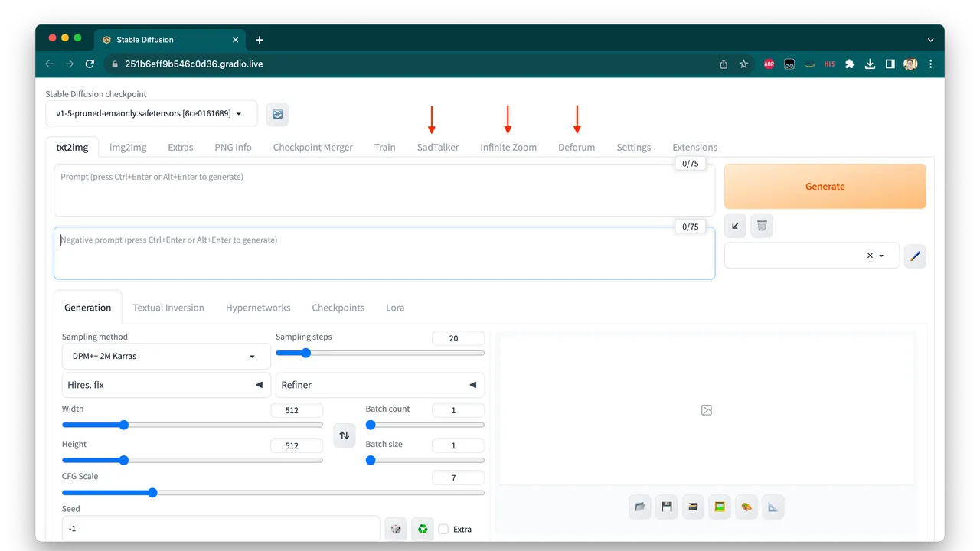The height and width of the screenshot is (551, 980).
Task: Focus the Prompt text box
Action: click(384, 190)
